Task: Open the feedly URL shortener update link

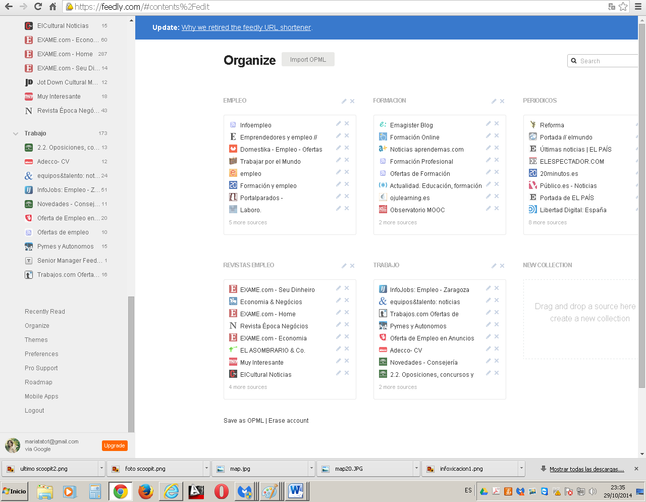Action: tap(246, 28)
